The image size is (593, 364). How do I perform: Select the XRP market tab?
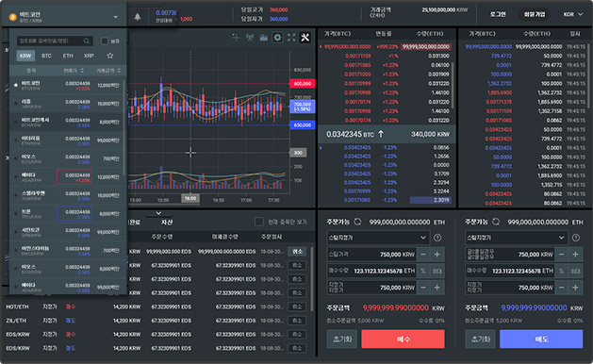coord(89,56)
